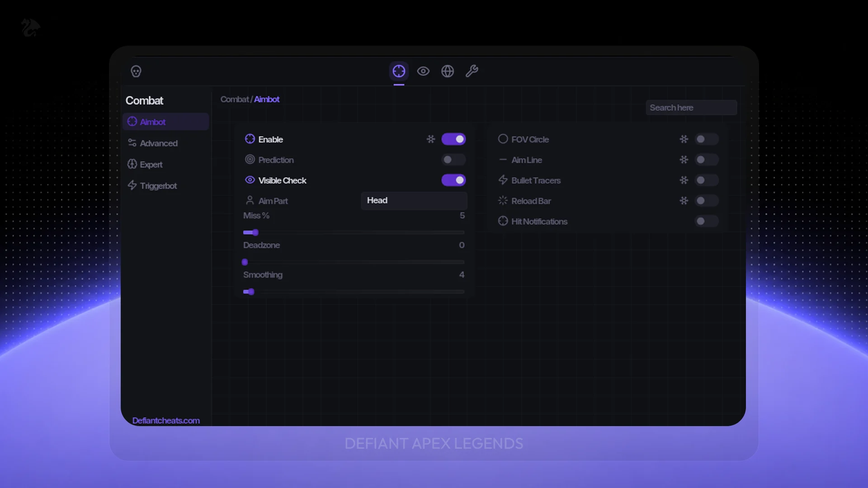Open the globe tab in top bar
This screenshot has width=868, height=488.
[448, 71]
